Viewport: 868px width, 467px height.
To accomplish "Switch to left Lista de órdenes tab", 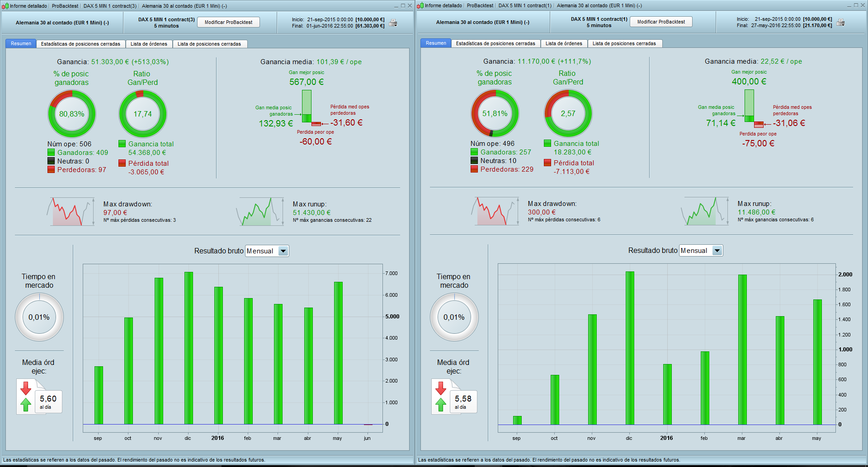I will tap(149, 44).
